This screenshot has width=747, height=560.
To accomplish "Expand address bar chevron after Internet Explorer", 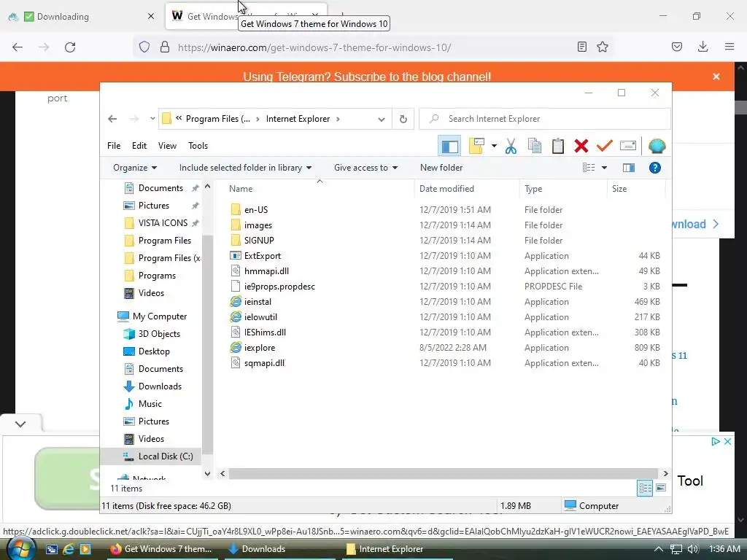I will pyautogui.click(x=338, y=119).
